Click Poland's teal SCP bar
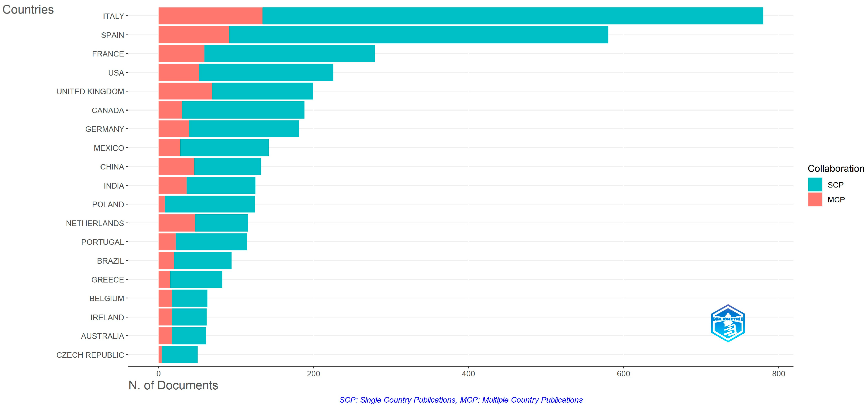 (x=210, y=204)
